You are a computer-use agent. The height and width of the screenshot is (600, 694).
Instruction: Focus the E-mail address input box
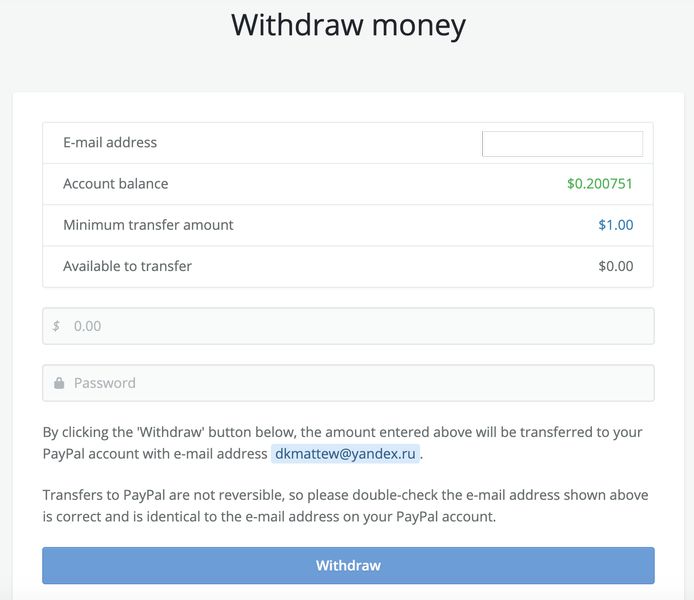coord(562,144)
